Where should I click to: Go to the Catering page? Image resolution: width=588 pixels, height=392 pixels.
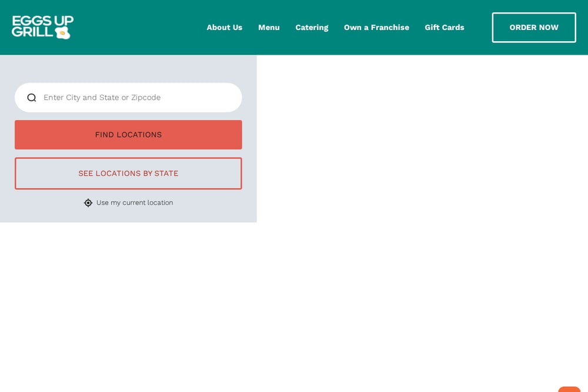(312, 28)
